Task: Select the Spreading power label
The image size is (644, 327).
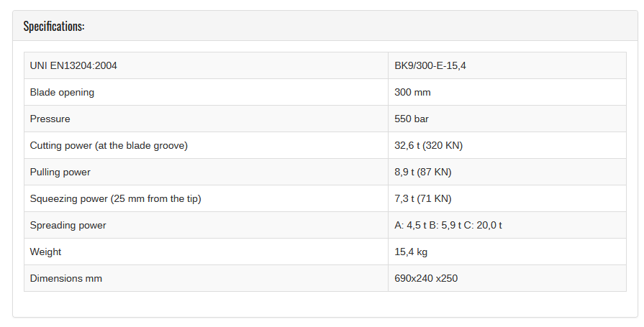Action: pos(68,226)
